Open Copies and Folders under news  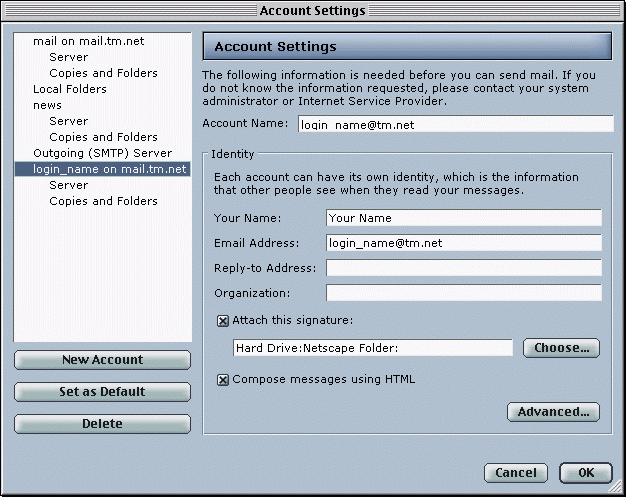pos(103,137)
